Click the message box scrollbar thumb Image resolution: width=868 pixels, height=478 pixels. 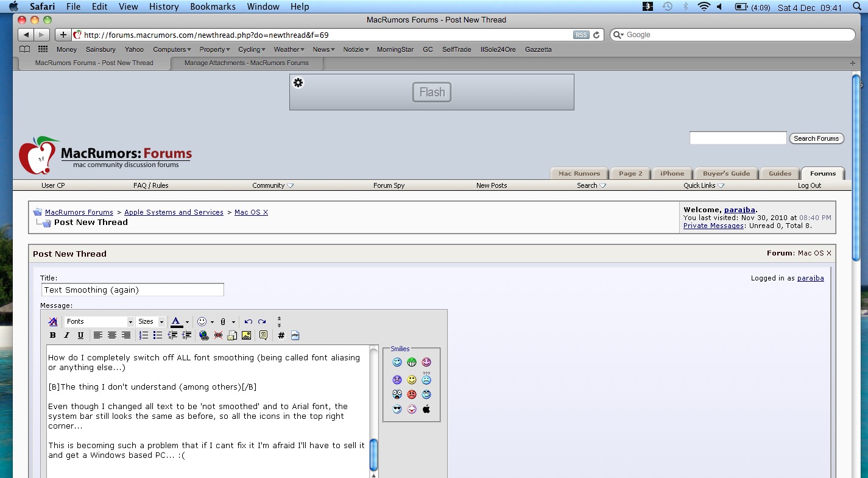click(374, 454)
